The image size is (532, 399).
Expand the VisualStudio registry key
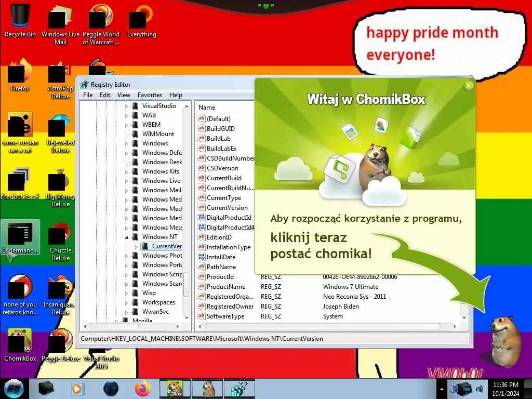click(127, 106)
